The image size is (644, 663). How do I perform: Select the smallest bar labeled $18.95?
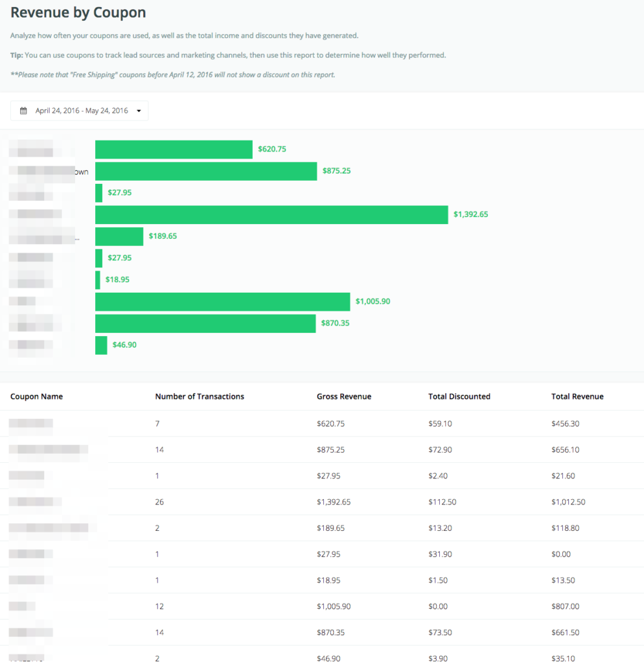click(98, 280)
